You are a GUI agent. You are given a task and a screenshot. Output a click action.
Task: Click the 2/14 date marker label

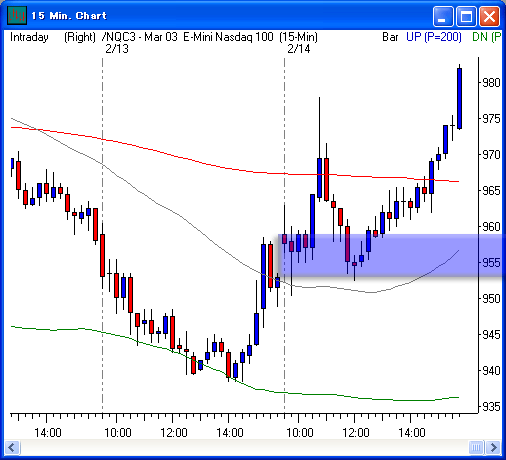299,49
